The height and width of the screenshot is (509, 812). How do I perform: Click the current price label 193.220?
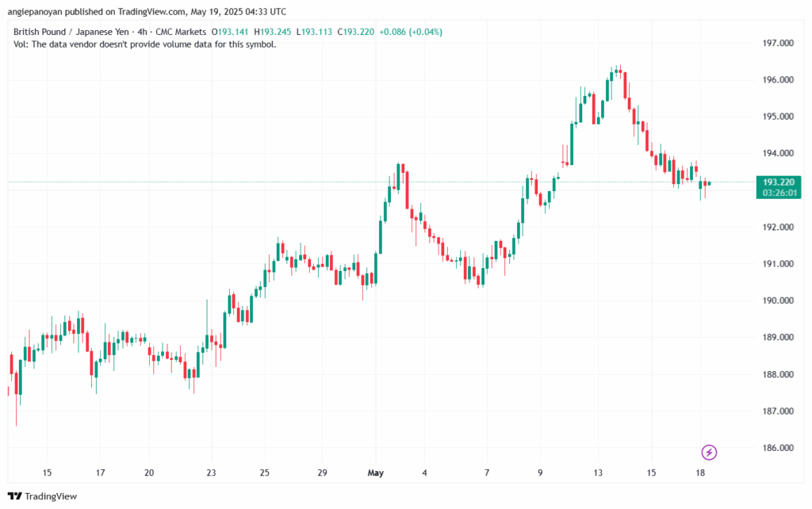coord(779,182)
